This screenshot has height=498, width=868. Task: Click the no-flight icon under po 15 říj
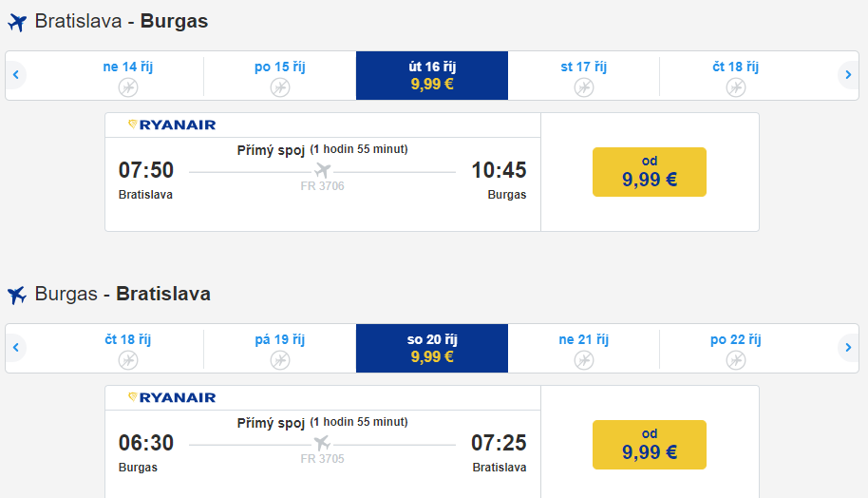(280, 87)
